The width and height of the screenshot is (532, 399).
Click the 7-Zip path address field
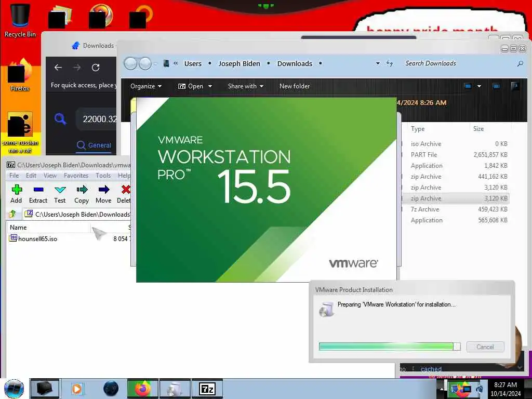click(x=77, y=214)
